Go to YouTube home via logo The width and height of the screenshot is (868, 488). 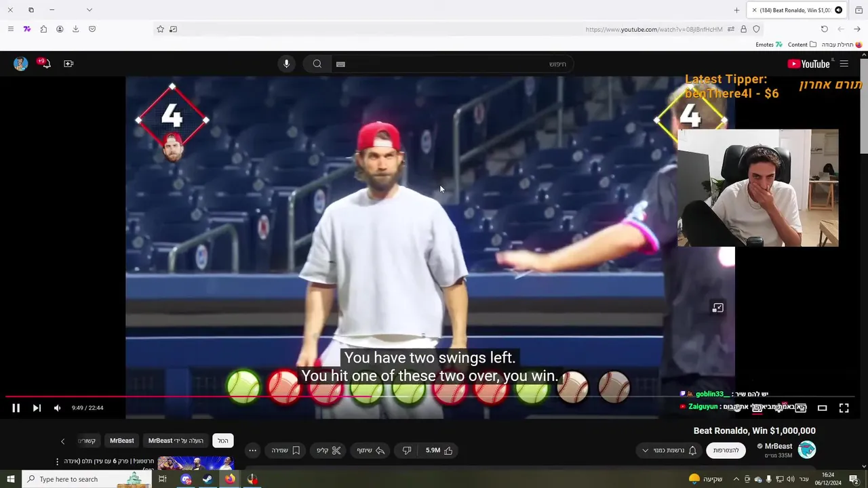click(810, 64)
